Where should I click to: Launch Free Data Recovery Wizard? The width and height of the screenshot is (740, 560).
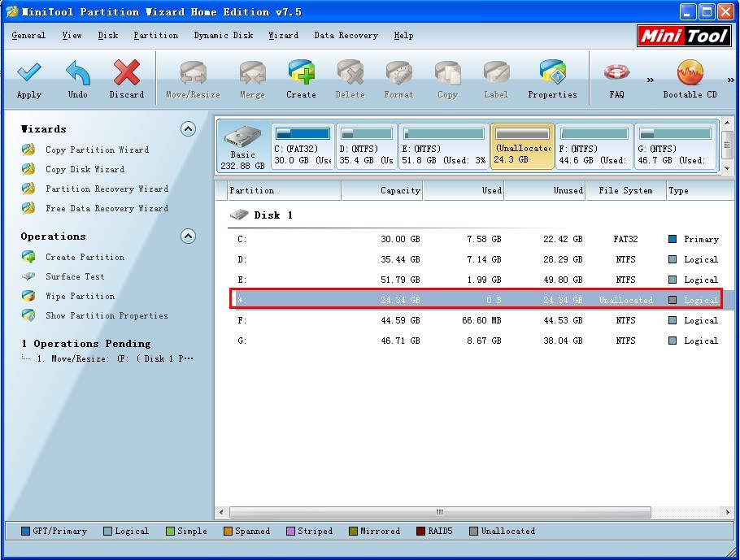coord(107,208)
